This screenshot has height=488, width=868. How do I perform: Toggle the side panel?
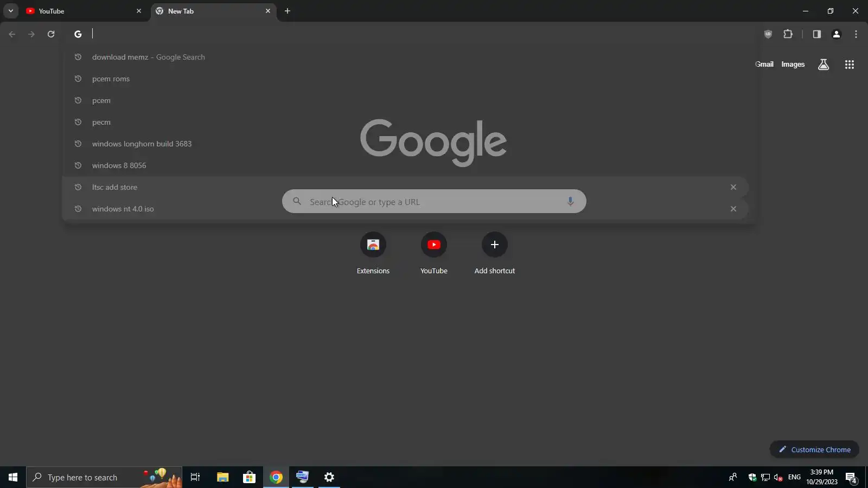[x=817, y=34]
